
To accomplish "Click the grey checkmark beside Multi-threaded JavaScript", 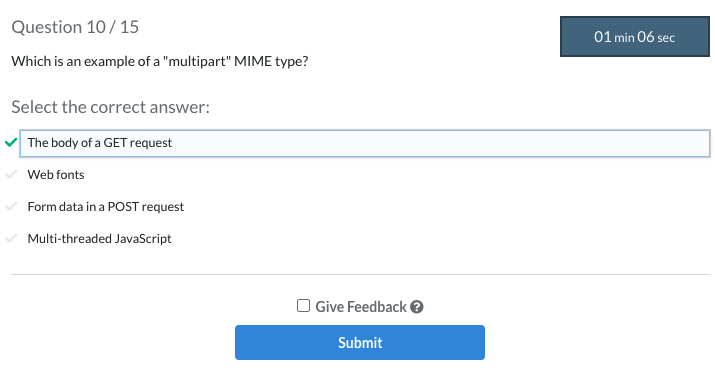I will 11,238.
